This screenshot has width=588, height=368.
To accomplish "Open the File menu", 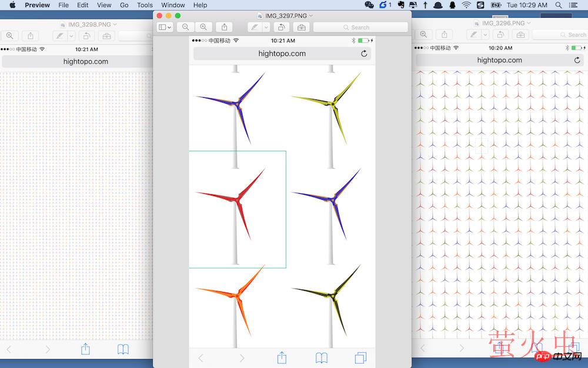I will coord(64,5).
